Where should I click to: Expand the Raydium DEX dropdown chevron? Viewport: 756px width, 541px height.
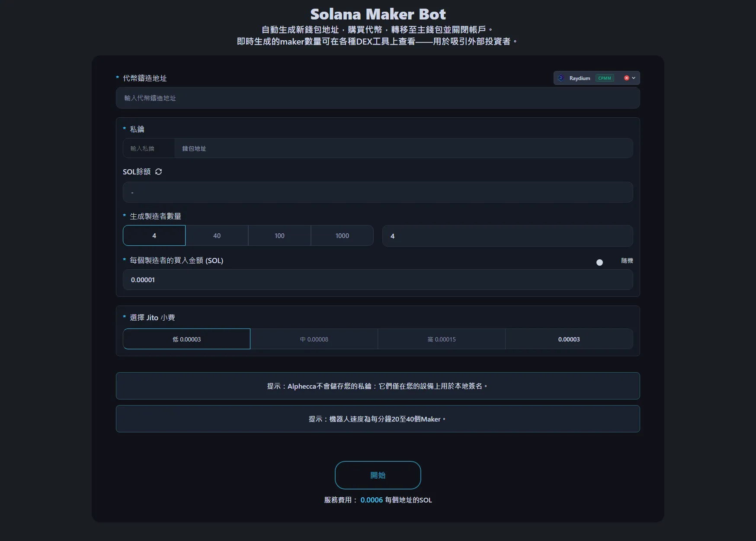click(x=634, y=78)
